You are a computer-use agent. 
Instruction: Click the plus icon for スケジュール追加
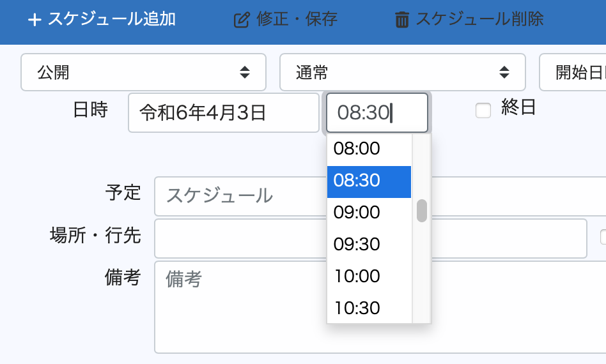35,20
